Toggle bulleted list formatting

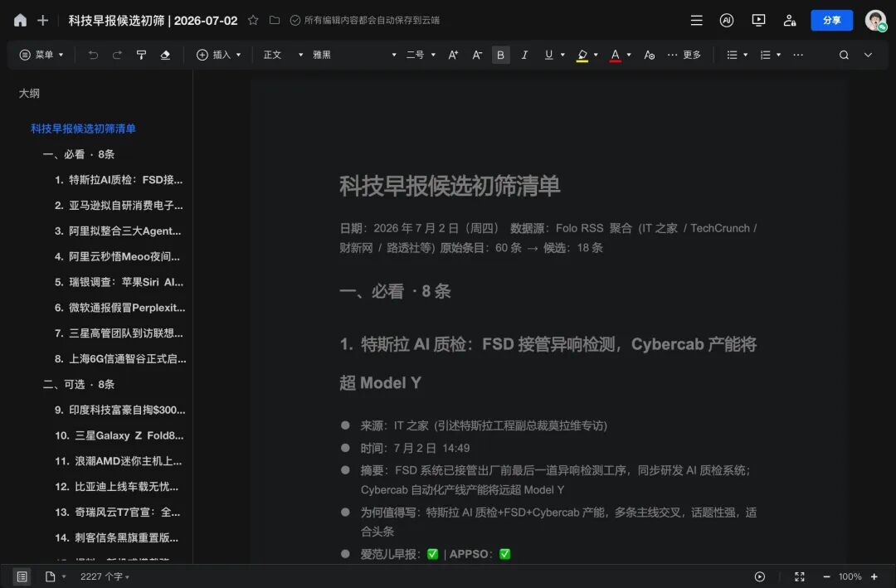(732, 55)
